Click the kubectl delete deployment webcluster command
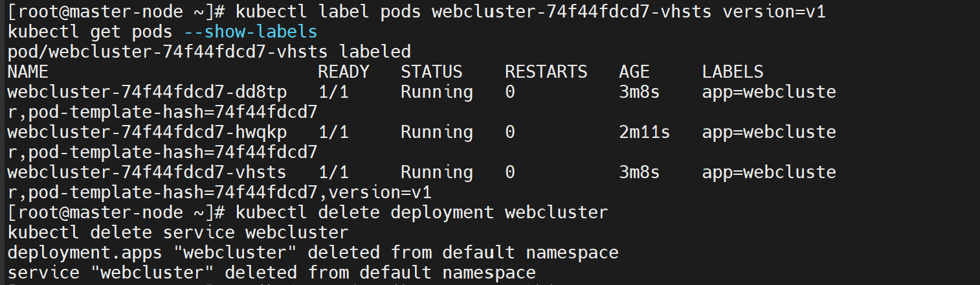 421,213
